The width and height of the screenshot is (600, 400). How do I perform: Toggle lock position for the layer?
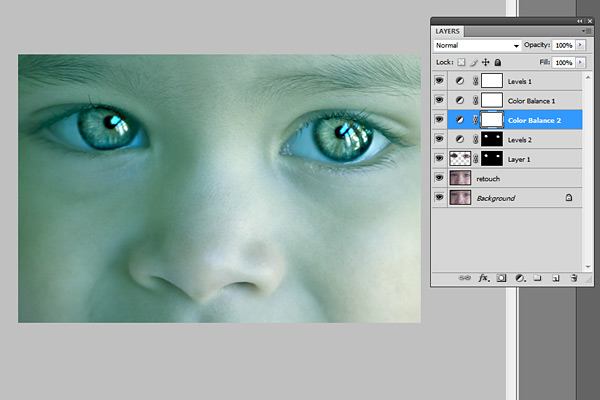pos(485,62)
